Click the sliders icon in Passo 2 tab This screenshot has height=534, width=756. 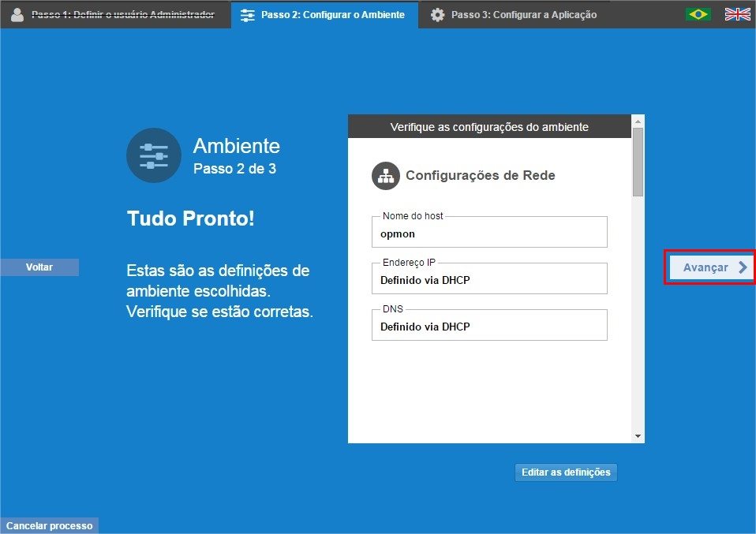pos(247,15)
